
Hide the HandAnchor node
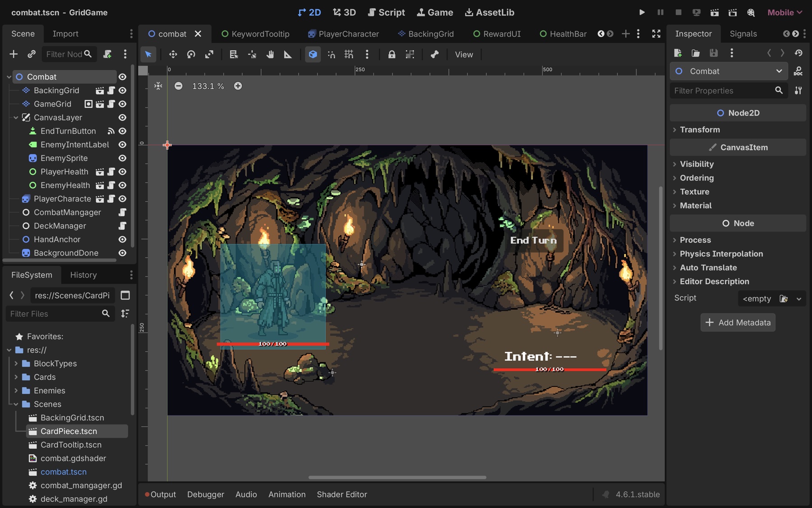click(122, 239)
